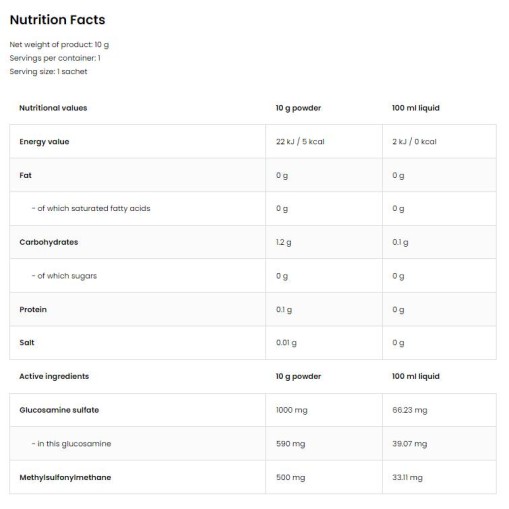
Task: Click the of which sugars label
Action: click(64, 276)
